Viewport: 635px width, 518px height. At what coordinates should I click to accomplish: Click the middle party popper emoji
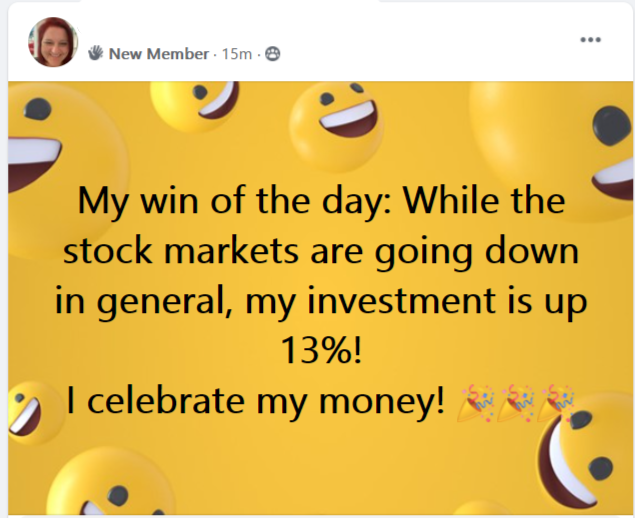point(516,404)
